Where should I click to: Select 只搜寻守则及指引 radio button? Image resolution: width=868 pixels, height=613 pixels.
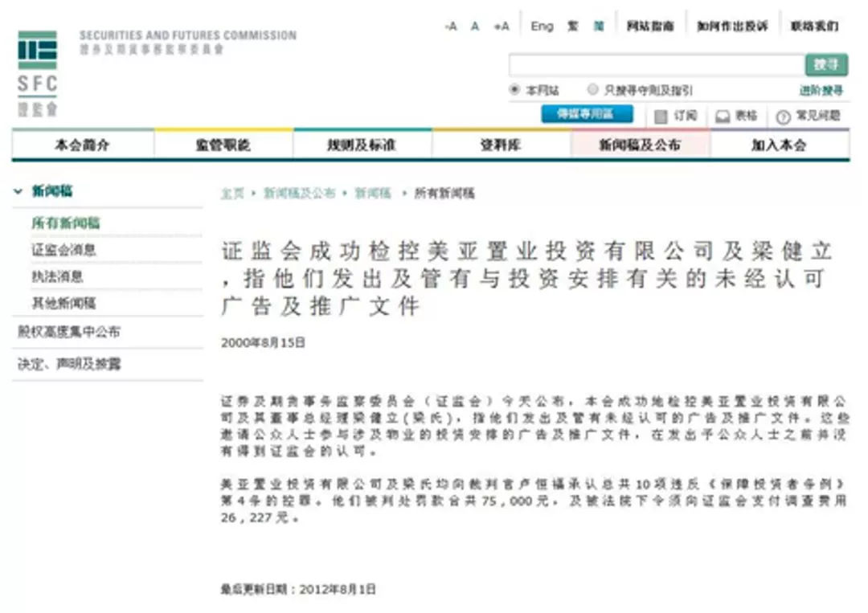[593, 89]
